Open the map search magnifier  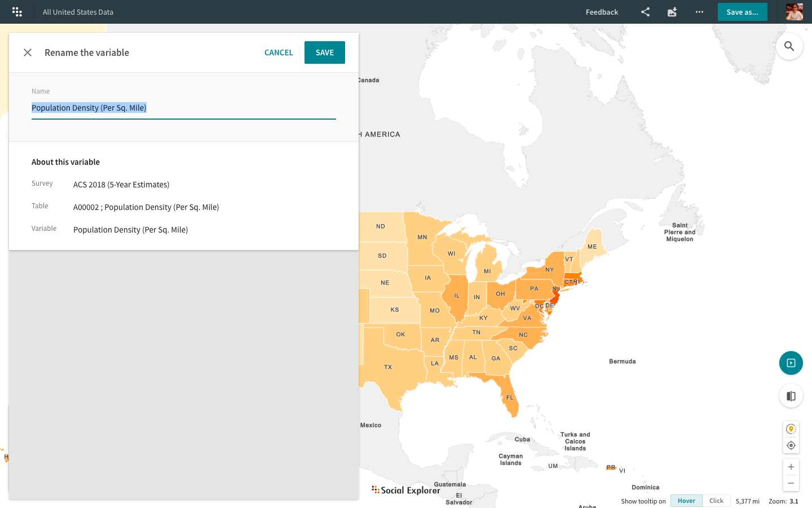(x=789, y=46)
